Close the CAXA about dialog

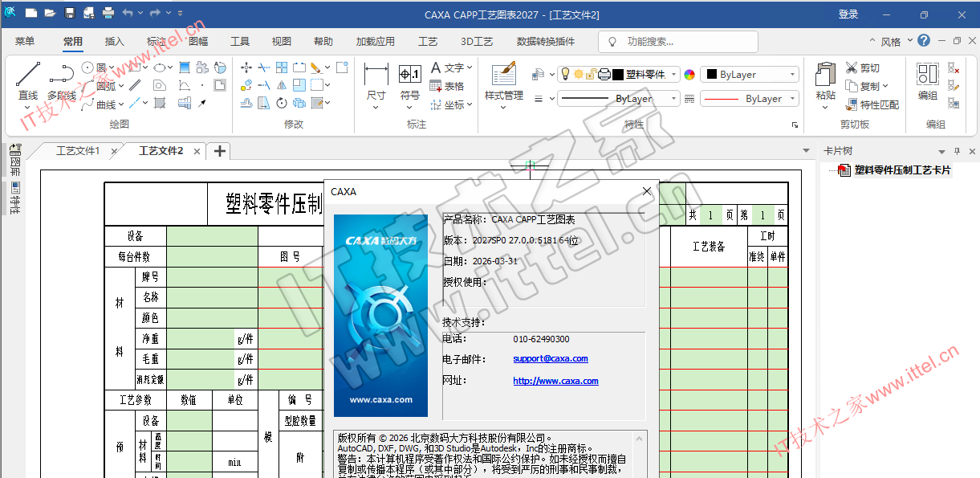[x=647, y=191]
